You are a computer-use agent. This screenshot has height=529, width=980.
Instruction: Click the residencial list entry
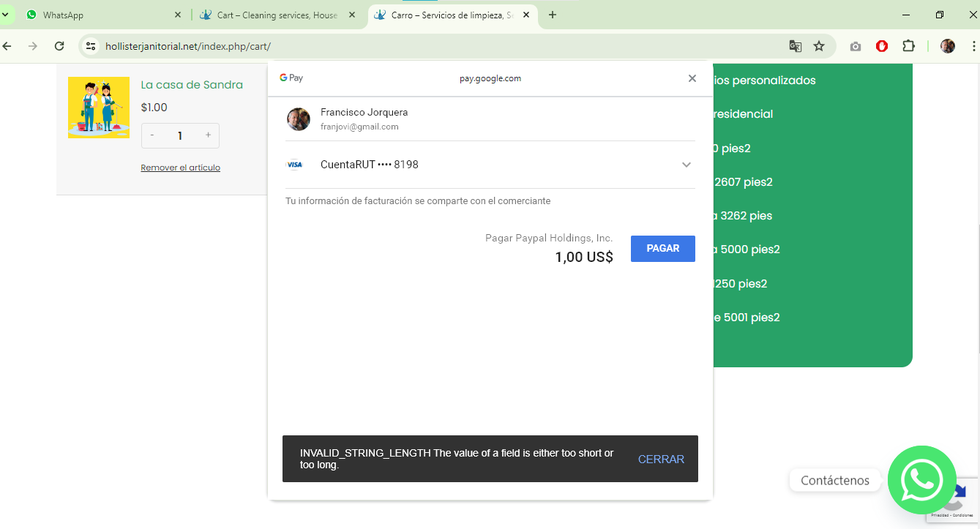pyautogui.click(x=743, y=114)
